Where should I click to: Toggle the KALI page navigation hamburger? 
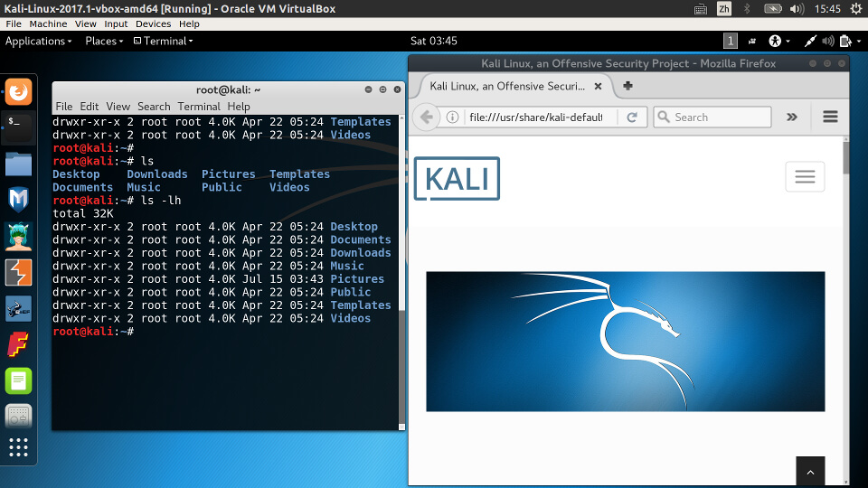[x=805, y=177]
